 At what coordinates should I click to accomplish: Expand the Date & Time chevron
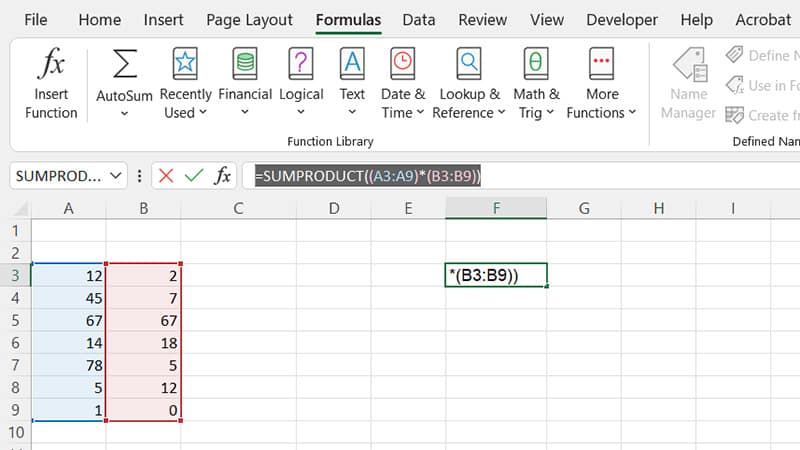(x=420, y=112)
